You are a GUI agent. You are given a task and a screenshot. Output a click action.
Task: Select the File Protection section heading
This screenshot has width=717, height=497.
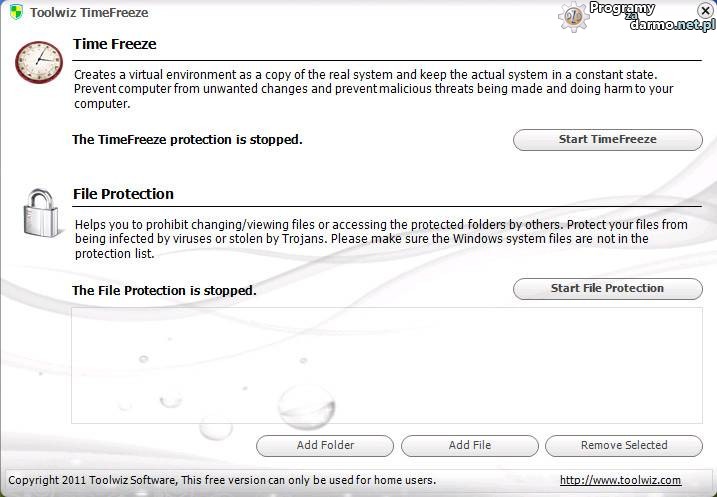tap(123, 194)
